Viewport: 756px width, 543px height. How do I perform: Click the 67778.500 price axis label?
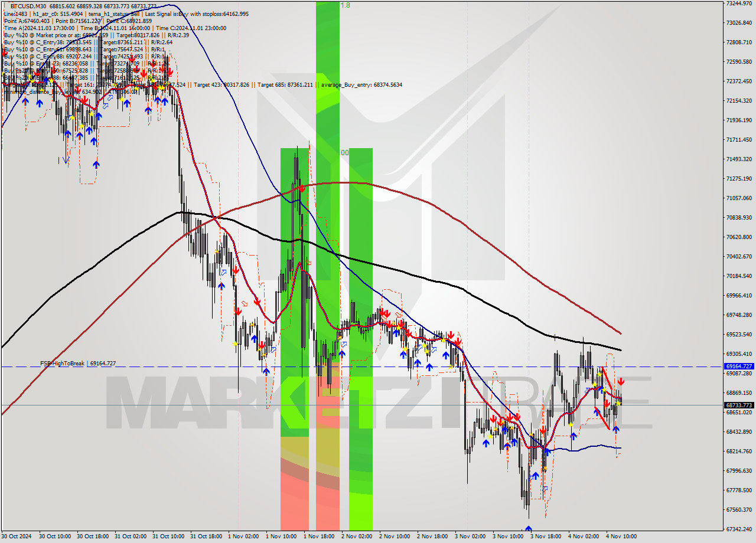[x=739, y=490]
